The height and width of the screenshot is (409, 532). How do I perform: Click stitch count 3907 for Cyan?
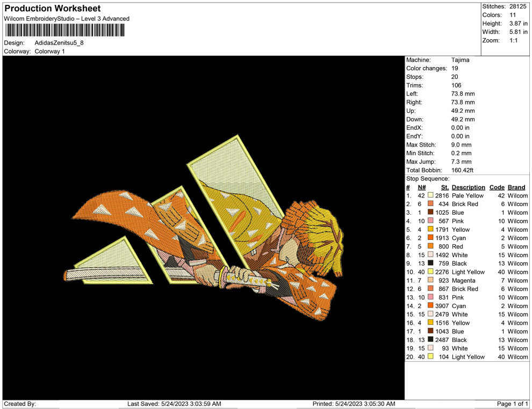pyautogui.click(x=442, y=305)
